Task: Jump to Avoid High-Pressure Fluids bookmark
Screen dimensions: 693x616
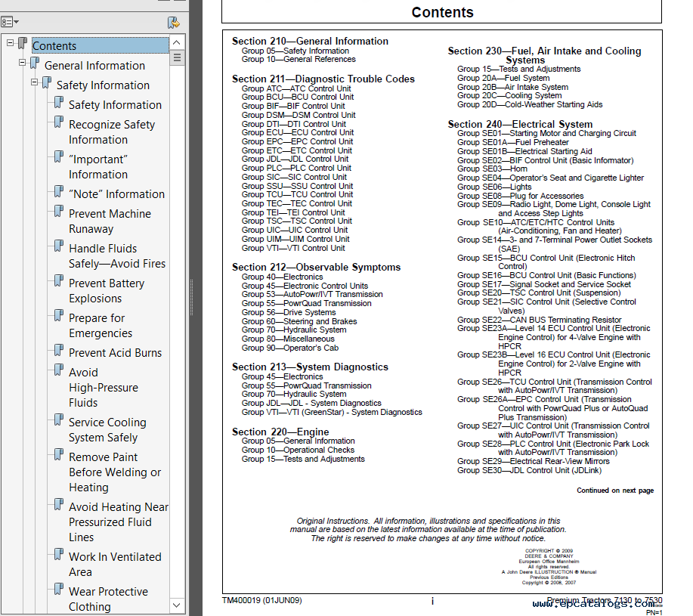Action: pos(104,388)
